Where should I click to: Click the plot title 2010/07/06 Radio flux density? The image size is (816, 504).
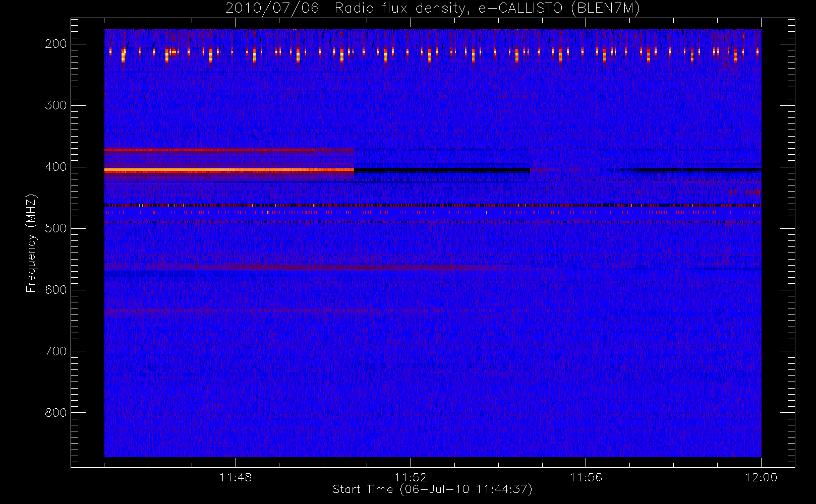click(x=432, y=9)
